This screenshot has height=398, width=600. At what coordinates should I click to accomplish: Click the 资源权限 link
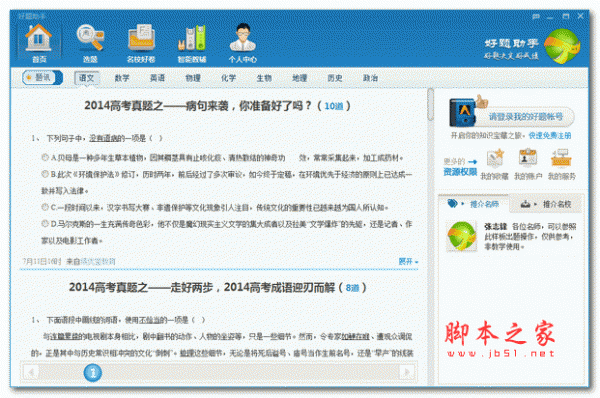pos(460,172)
